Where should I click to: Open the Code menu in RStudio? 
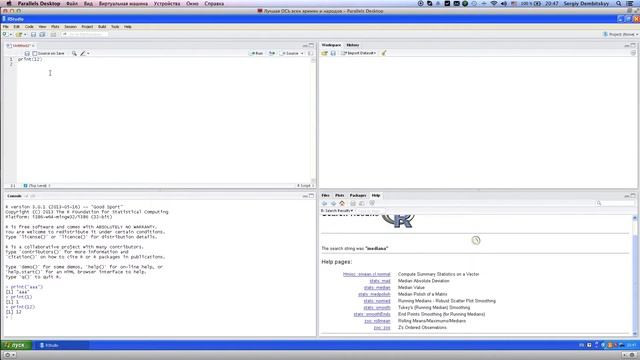(x=29, y=27)
